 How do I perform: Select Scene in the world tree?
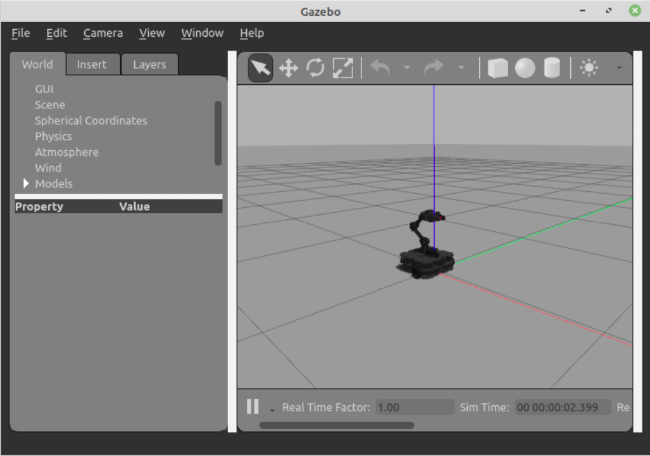(50, 105)
